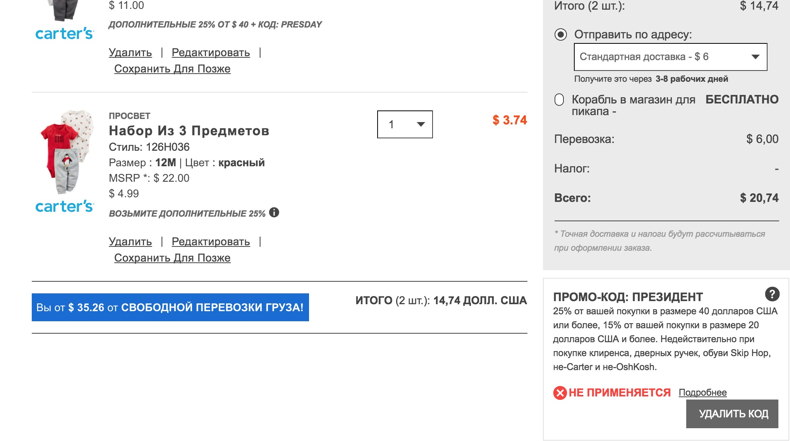Click the $ 4.99 price in 3-piece set
Image resolution: width=790 pixels, height=441 pixels.
pyautogui.click(x=124, y=194)
